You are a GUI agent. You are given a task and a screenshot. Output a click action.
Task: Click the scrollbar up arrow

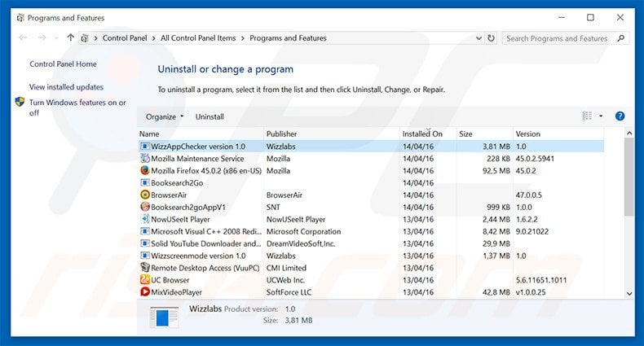[x=629, y=134]
